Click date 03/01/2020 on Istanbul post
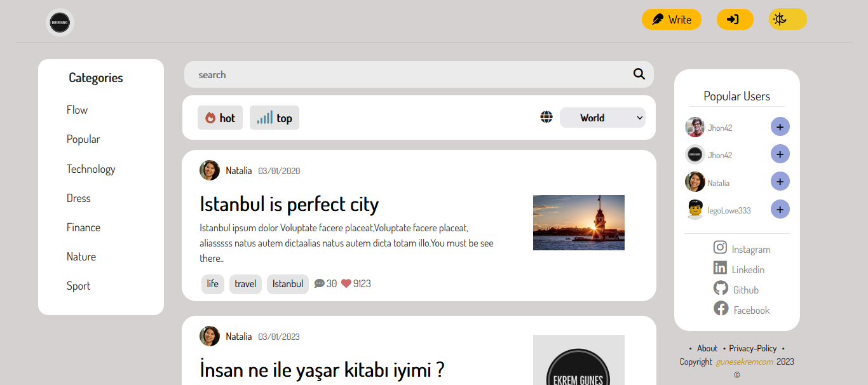This screenshot has width=868, height=385. (x=279, y=171)
